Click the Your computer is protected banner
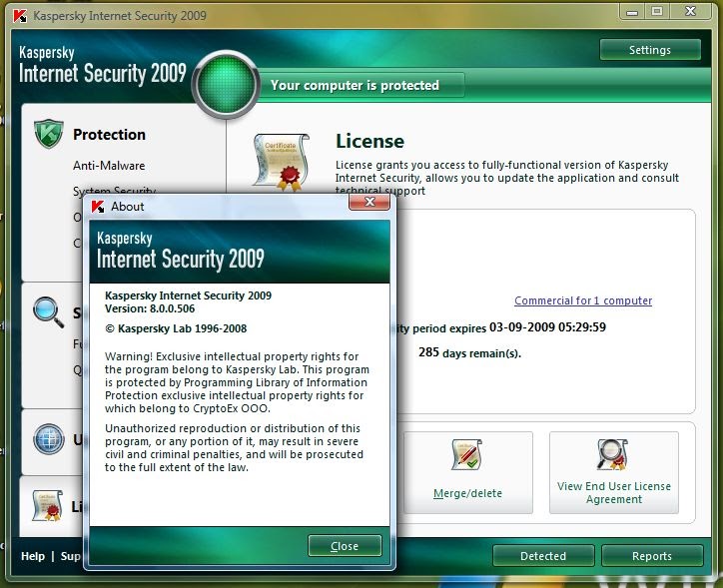The image size is (723, 588). (x=356, y=85)
